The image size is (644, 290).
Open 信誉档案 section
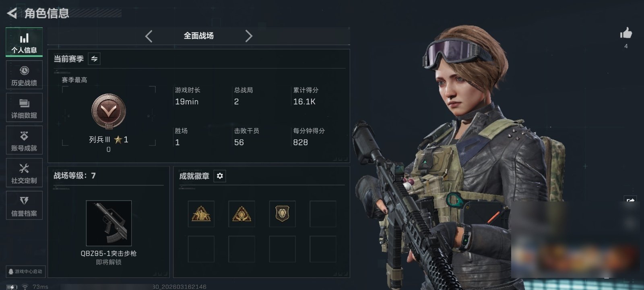[x=24, y=205]
